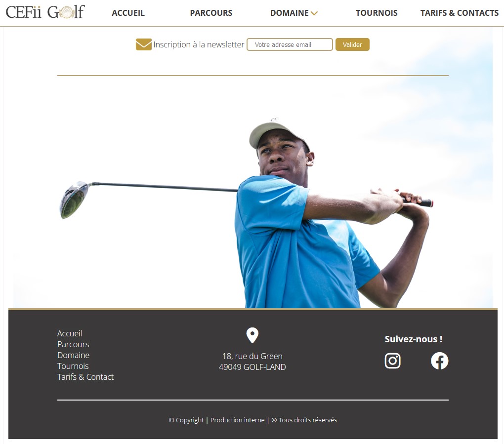Select TARIFS & CONTACTS in the header
The image size is (504, 444).
[x=460, y=13]
